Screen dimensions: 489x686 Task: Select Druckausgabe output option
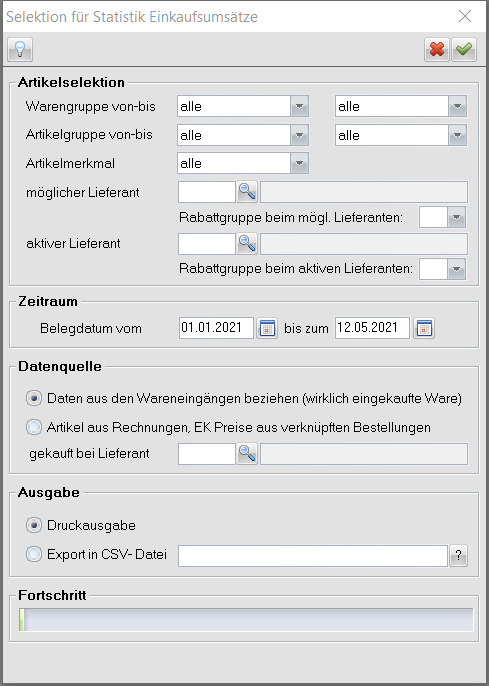(34, 525)
